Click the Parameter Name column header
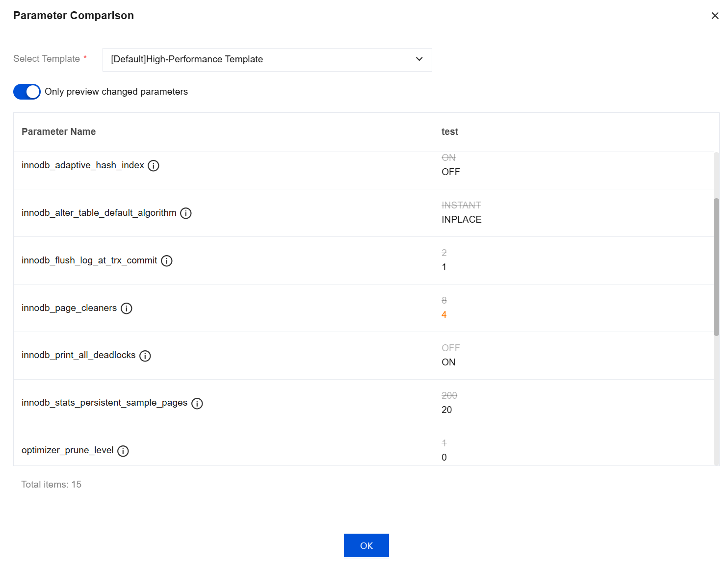The height and width of the screenshot is (568, 728). (59, 131)
